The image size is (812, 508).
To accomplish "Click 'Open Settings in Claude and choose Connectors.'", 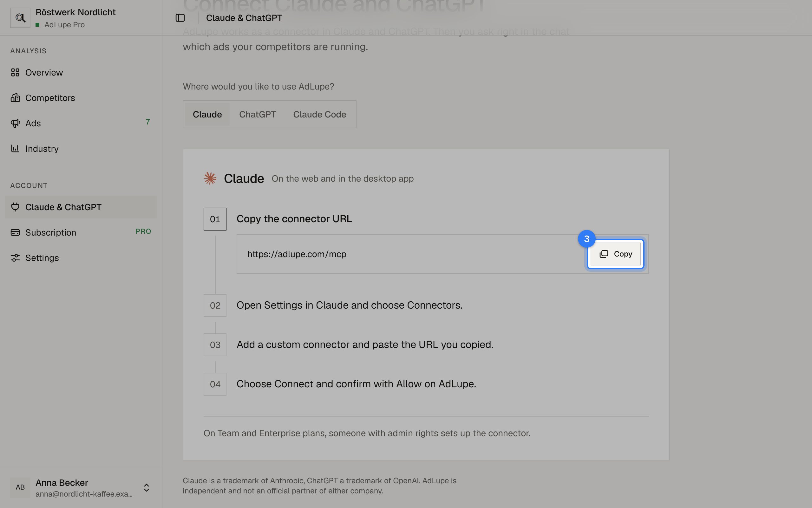I will point(350,305).
